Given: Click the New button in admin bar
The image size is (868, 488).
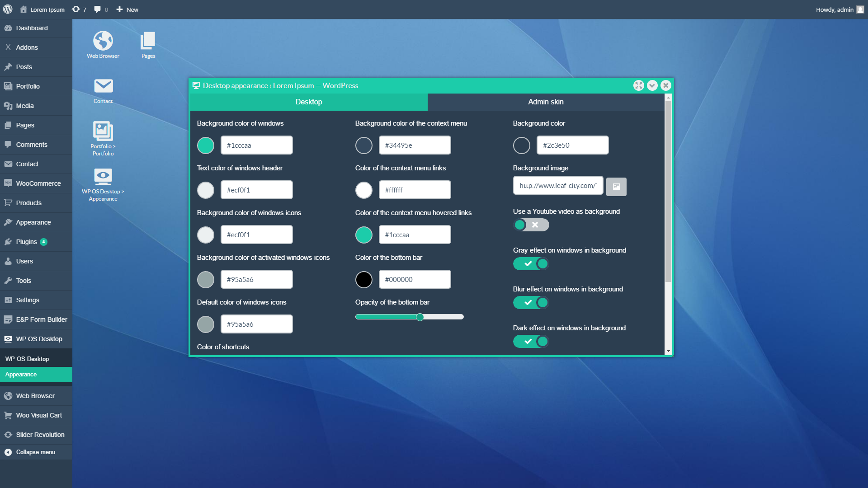Looking at the screenshot, I should point(127,9).
